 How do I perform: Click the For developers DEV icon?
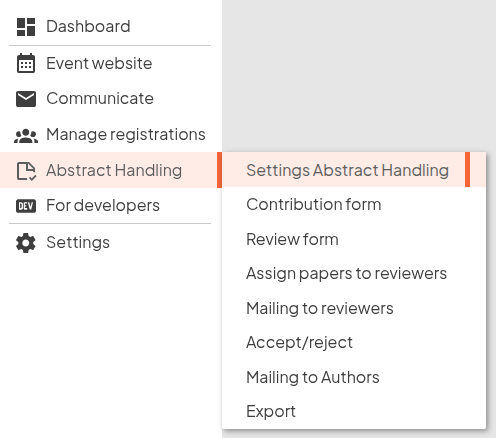tap(26, 206)
